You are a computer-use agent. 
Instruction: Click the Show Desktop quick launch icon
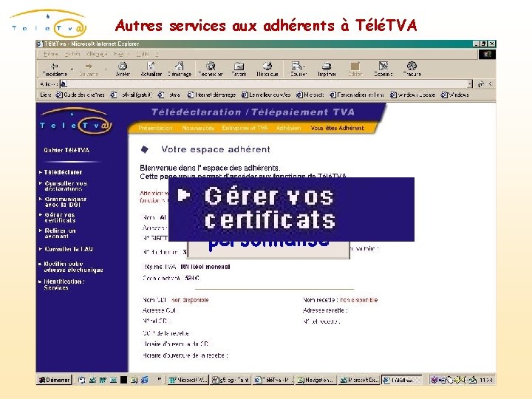(82, 380)
